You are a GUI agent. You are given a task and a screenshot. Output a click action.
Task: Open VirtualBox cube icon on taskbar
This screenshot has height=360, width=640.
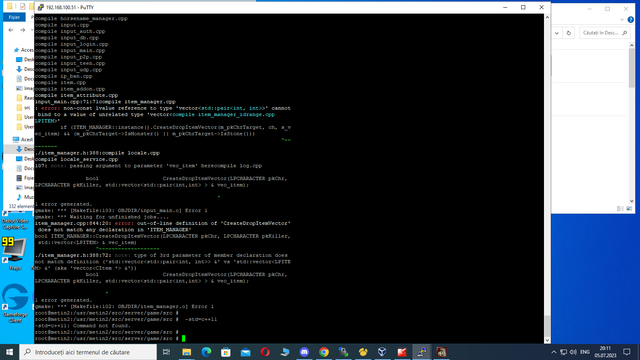point(382,352)
